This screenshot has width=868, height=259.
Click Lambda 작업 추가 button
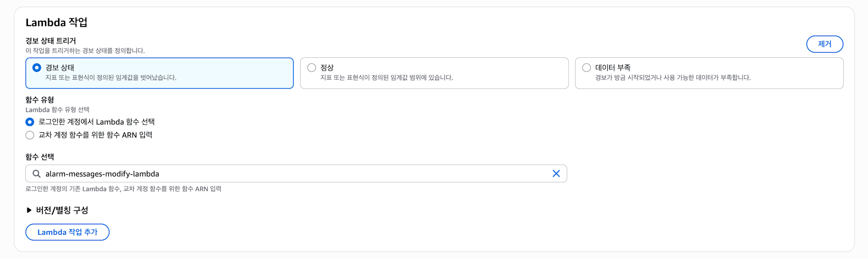(67, 232)
